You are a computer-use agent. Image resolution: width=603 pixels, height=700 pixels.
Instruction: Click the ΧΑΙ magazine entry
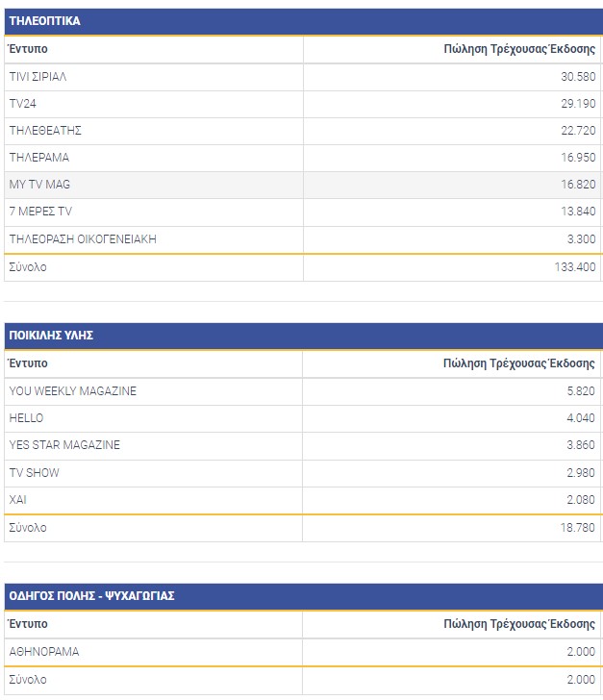tap(19, 499)
